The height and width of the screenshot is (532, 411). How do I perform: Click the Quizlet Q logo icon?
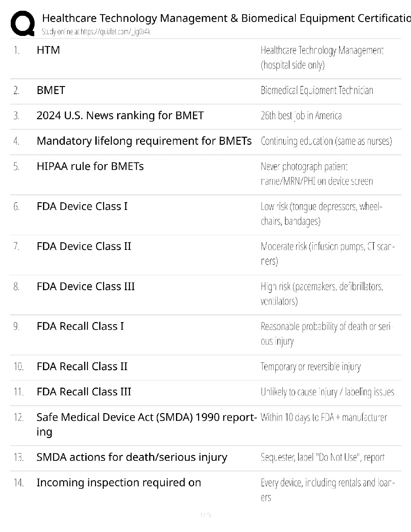pos(22,24)
